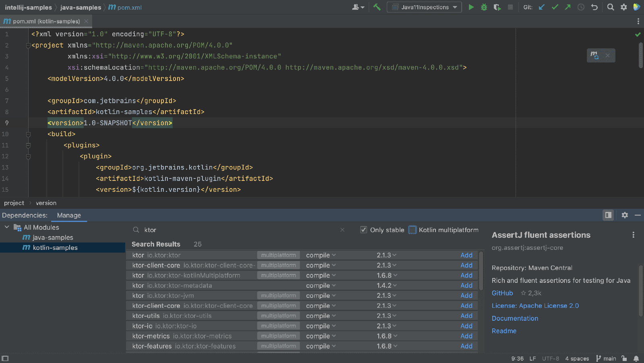Run the Java11Inspections configuration
The width and height of the screenshot is (644, 363).
[x=471, y=7]
